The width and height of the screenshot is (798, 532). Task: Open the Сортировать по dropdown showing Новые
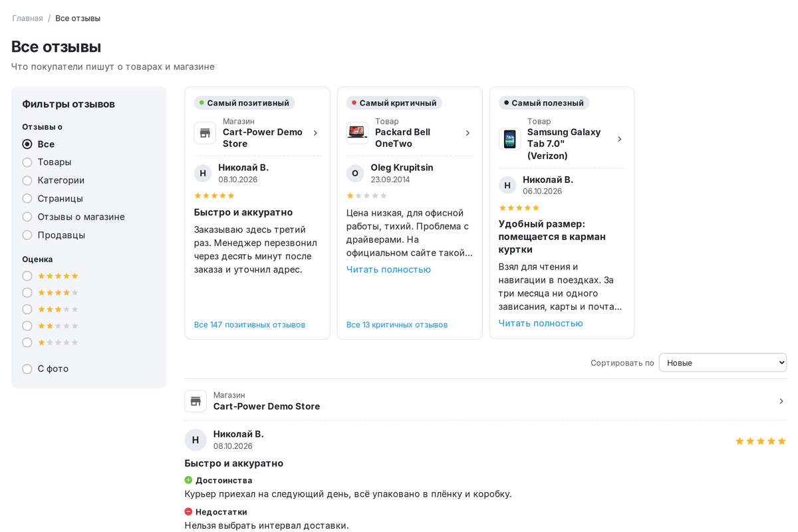click(x=723, y=362)
